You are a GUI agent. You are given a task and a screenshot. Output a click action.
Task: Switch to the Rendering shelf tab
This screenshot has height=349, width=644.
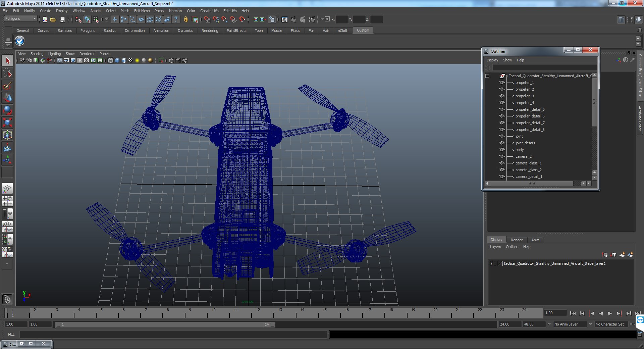pos(210,31)
